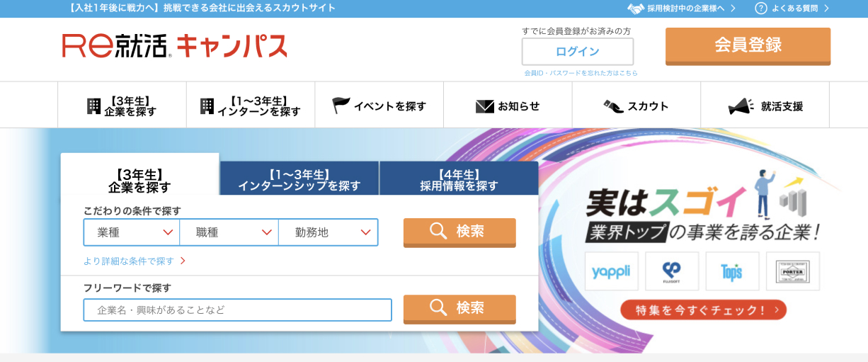Open the FUJISOFT company logo

(672, 271)
